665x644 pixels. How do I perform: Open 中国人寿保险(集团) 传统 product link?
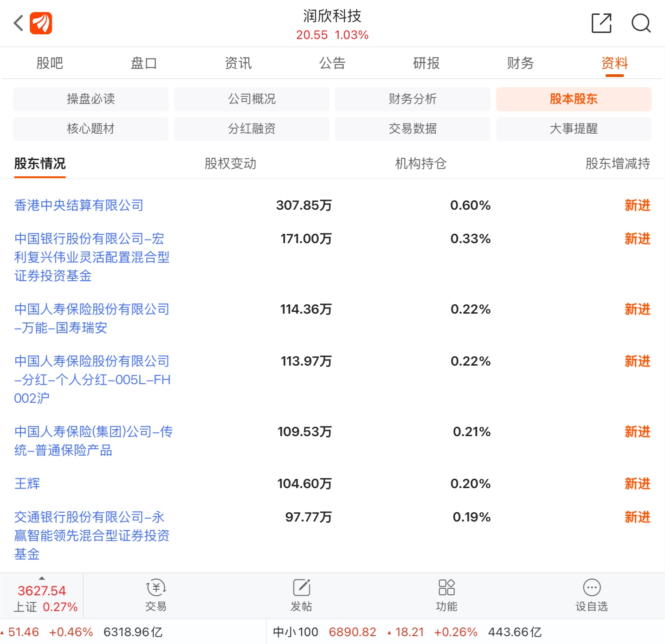[93, 441]
